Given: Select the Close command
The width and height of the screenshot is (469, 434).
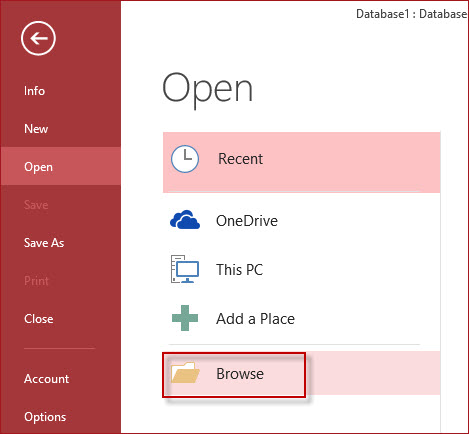Looking at the screenshot, I should pos(39,319).
